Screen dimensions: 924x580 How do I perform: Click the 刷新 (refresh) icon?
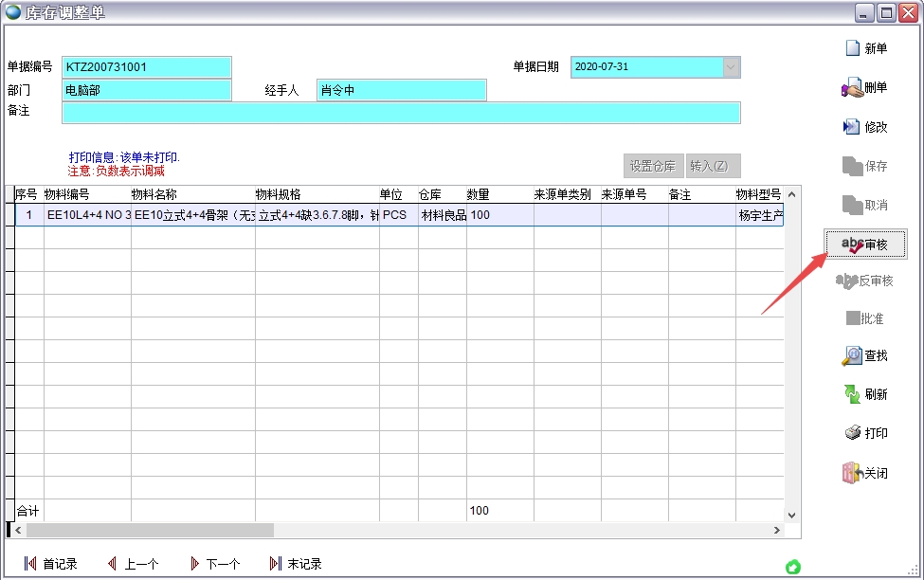pyautogui.click(x=852, y=394)
